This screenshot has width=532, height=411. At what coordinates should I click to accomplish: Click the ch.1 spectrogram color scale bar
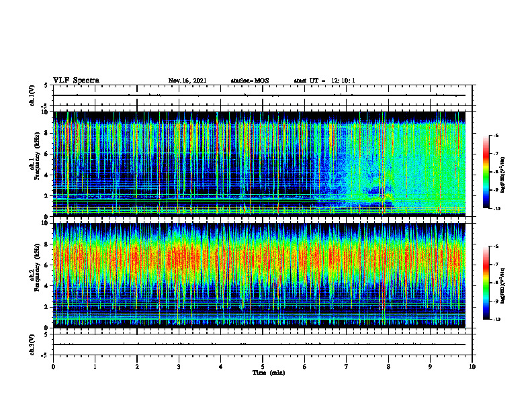[x=486, y=172]
